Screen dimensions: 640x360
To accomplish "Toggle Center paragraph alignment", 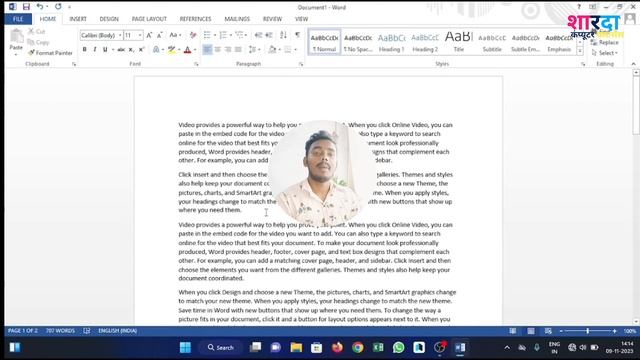I will tap(218, 49).
